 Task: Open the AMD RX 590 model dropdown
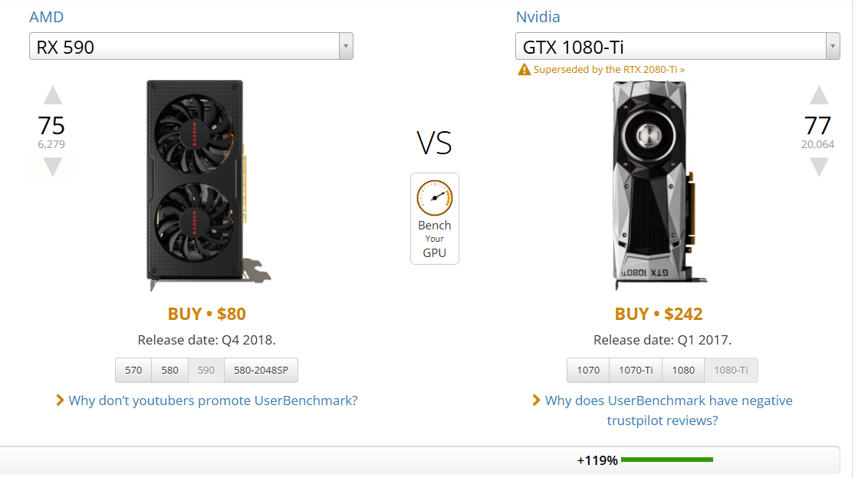[x=191, y=47]
